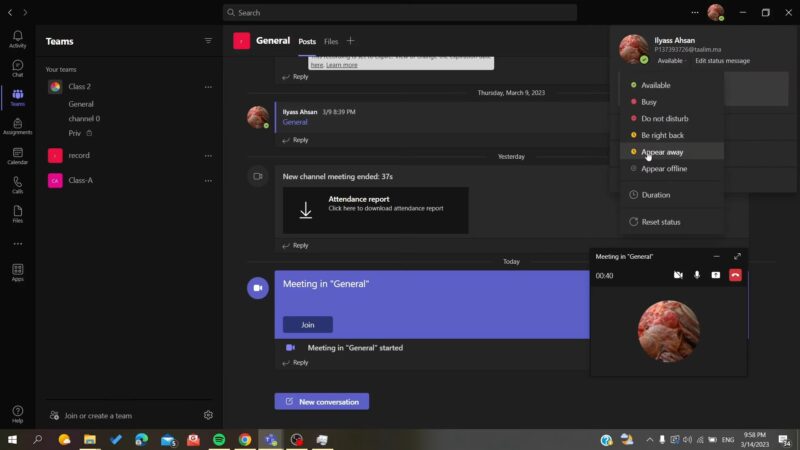The height and width of the screenshot is (450, 800).
Task: Click Edit status message
Action: pyautogui.click(x=722, y=61)
